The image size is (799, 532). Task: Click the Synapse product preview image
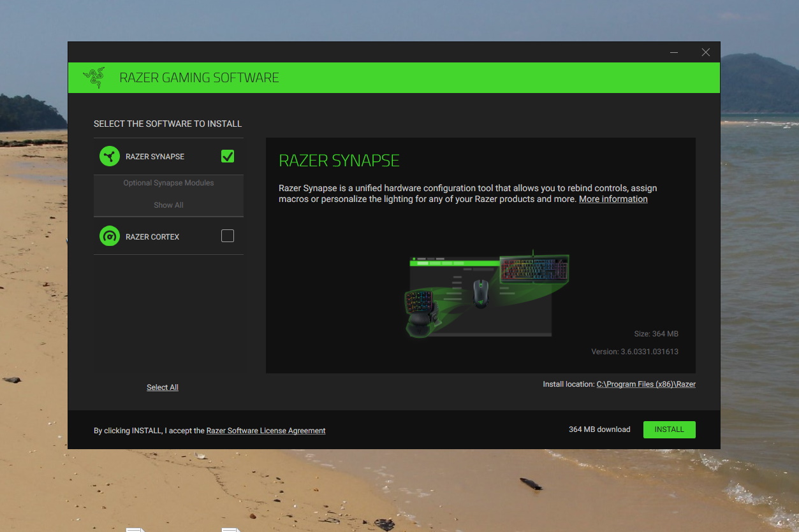coord(487,294)
